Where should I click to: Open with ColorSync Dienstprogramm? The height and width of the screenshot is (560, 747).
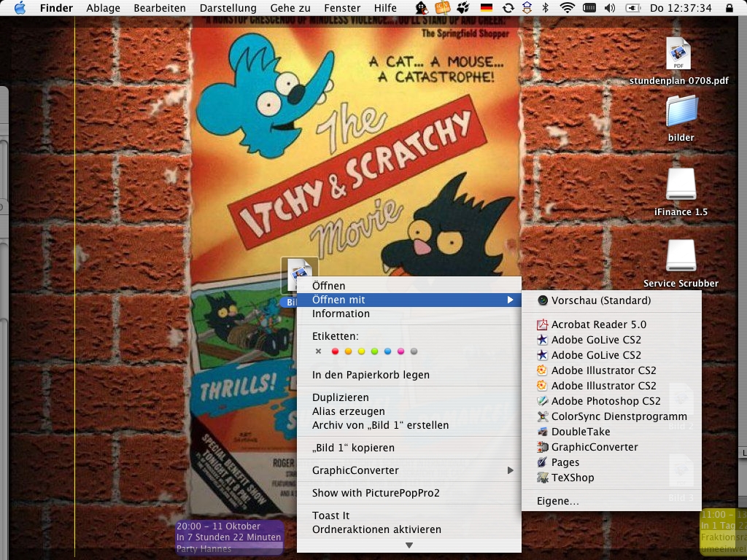tap(611, 416)
